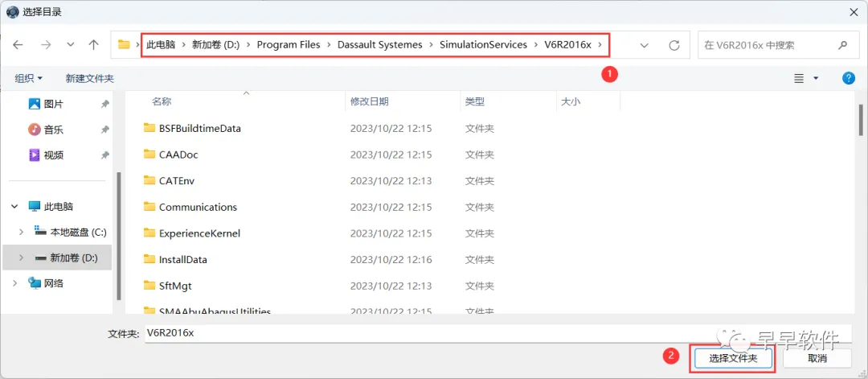Screen dimensions: 868x379
Task: Select 新加卷 (D:) in the navigation tree
Action: pos(74,257)
